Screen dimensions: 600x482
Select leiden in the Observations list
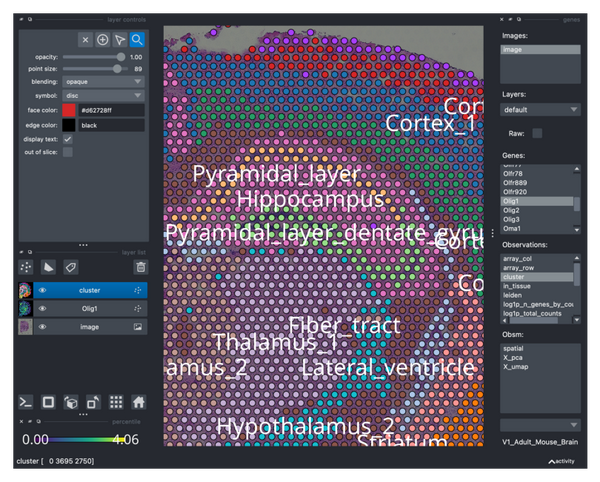513,295
